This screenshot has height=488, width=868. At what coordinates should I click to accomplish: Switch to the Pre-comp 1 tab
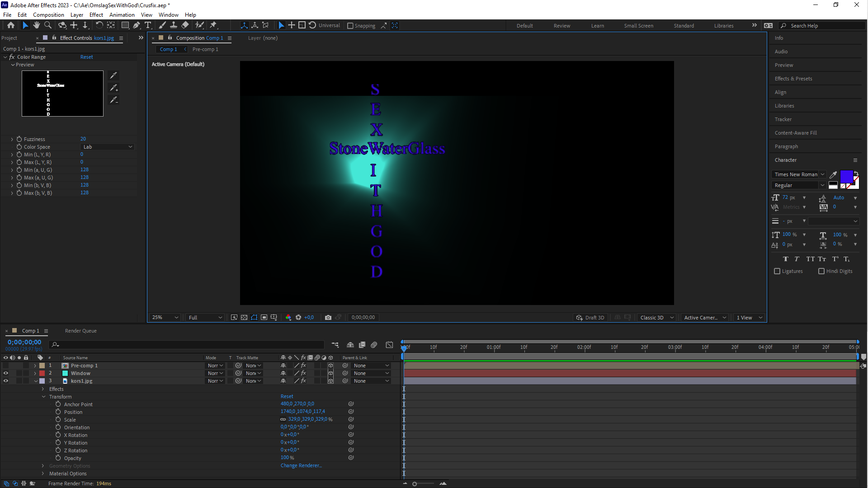pos(206,49)
